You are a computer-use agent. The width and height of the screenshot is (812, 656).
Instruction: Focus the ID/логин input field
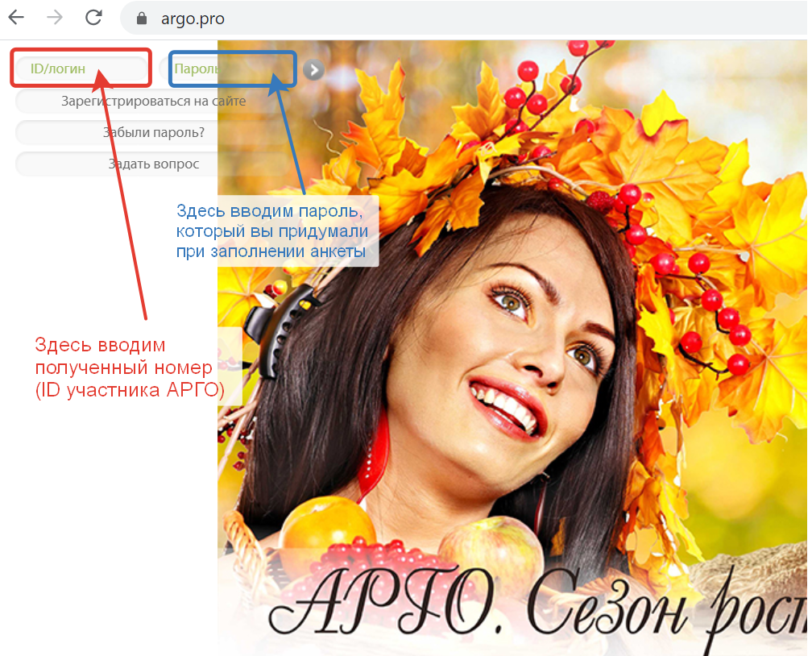81,69
